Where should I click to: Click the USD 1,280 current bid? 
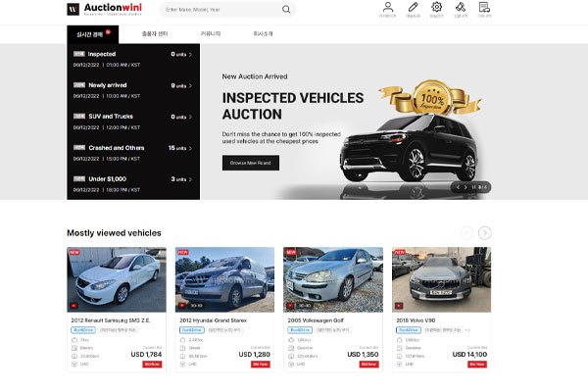254,355
